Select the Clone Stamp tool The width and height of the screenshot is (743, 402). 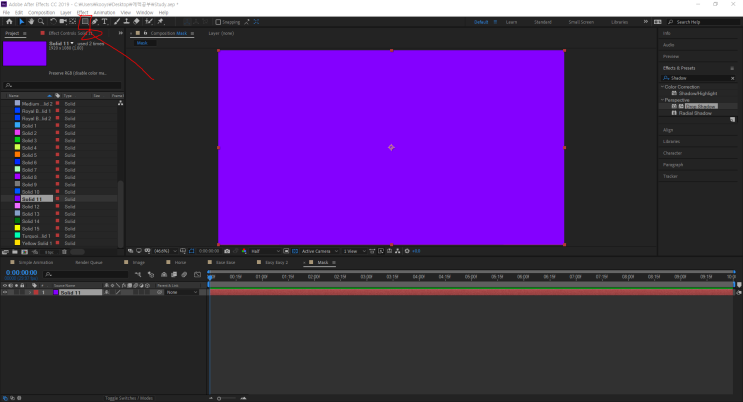127,22
